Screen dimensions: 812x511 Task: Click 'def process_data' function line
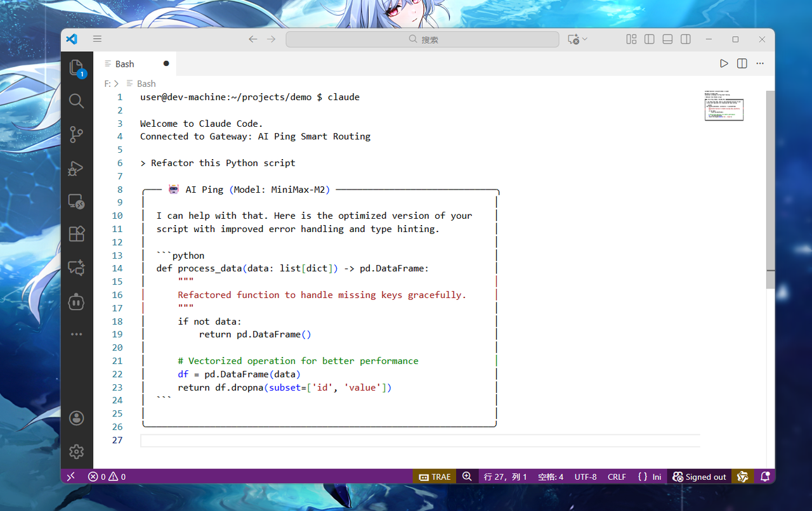click(292, 268)
